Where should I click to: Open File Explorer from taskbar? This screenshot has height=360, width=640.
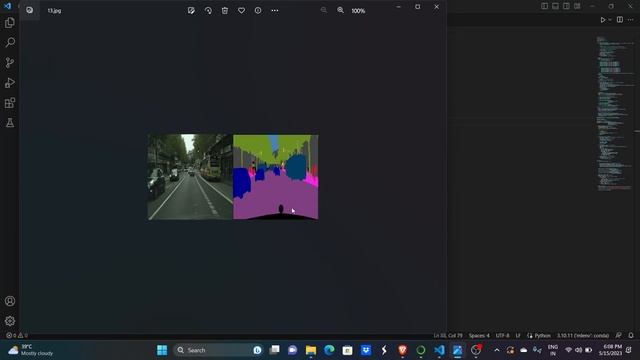click(x=311, y=350)
